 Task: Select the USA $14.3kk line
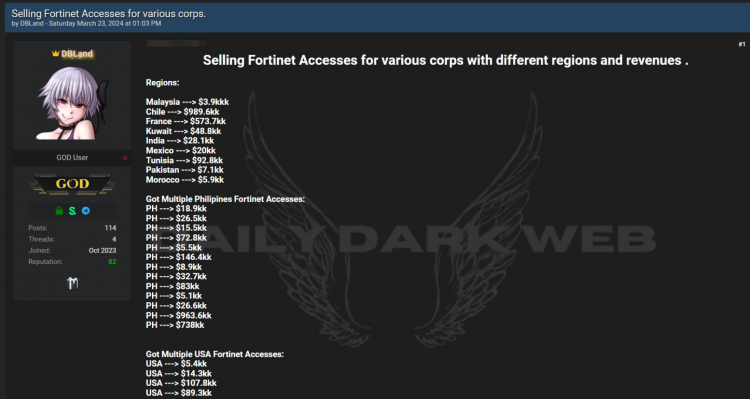click(179, 374)
